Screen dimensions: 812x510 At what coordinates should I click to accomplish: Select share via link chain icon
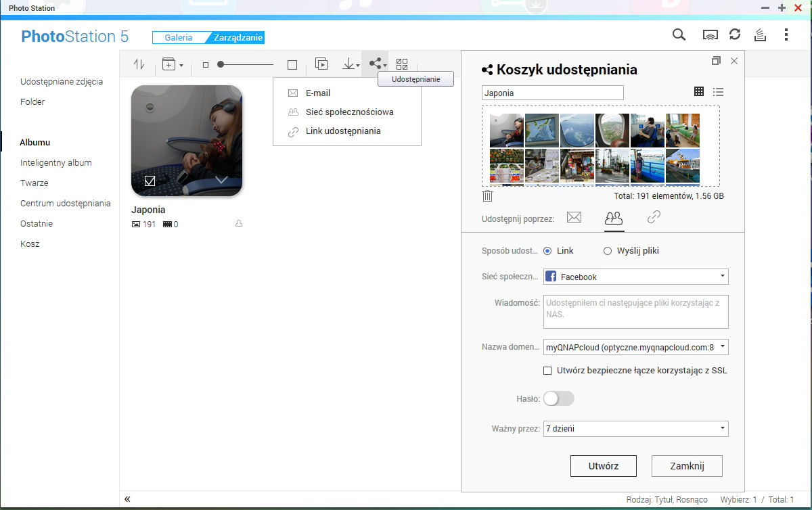tap(654, 217)
